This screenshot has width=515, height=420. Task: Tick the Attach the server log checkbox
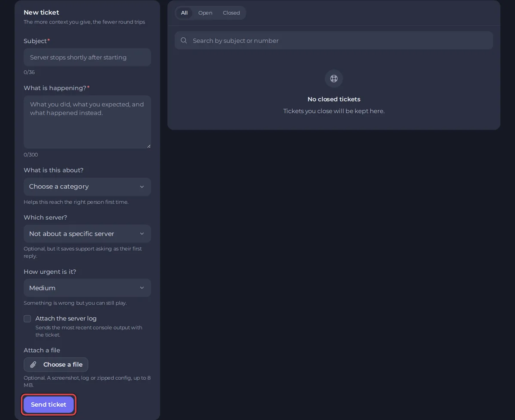[x=27, y=319]
